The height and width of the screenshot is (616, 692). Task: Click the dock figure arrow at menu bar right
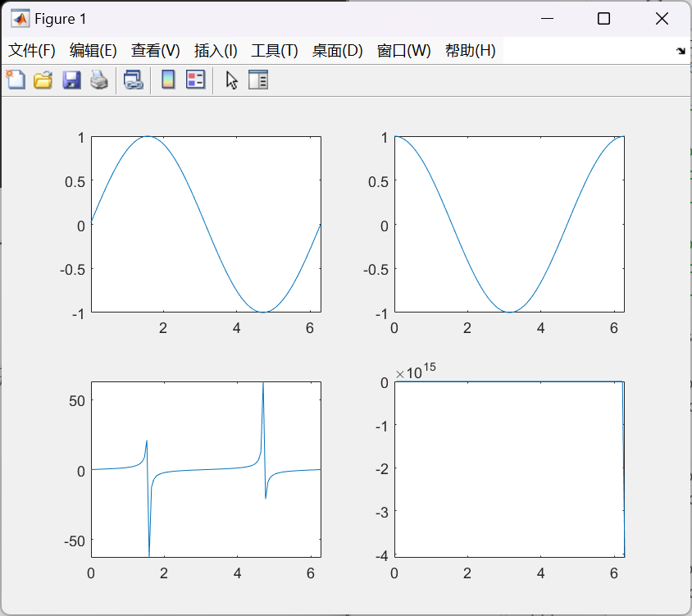[681, 51]
